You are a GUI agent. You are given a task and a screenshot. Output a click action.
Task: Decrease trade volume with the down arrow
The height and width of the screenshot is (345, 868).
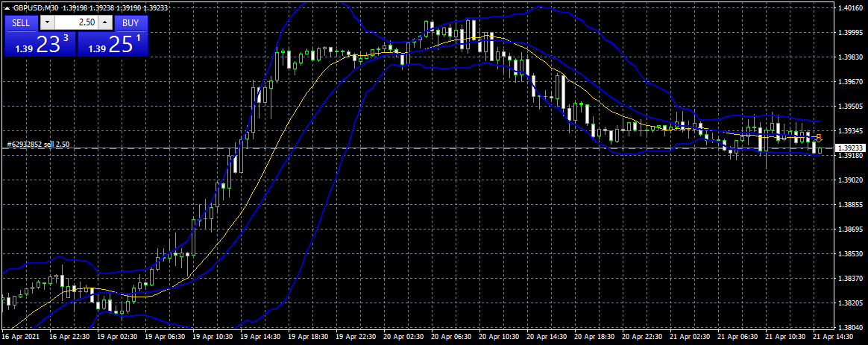click(x=48, y=22)
